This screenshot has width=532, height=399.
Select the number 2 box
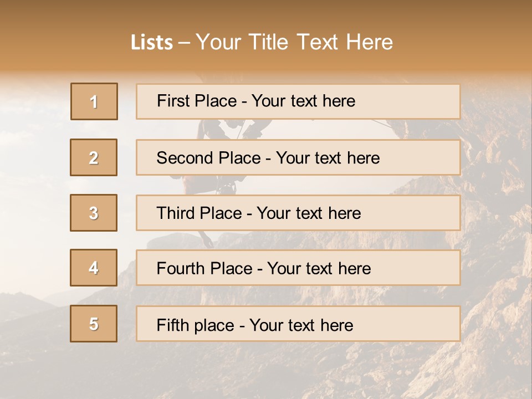94,157
